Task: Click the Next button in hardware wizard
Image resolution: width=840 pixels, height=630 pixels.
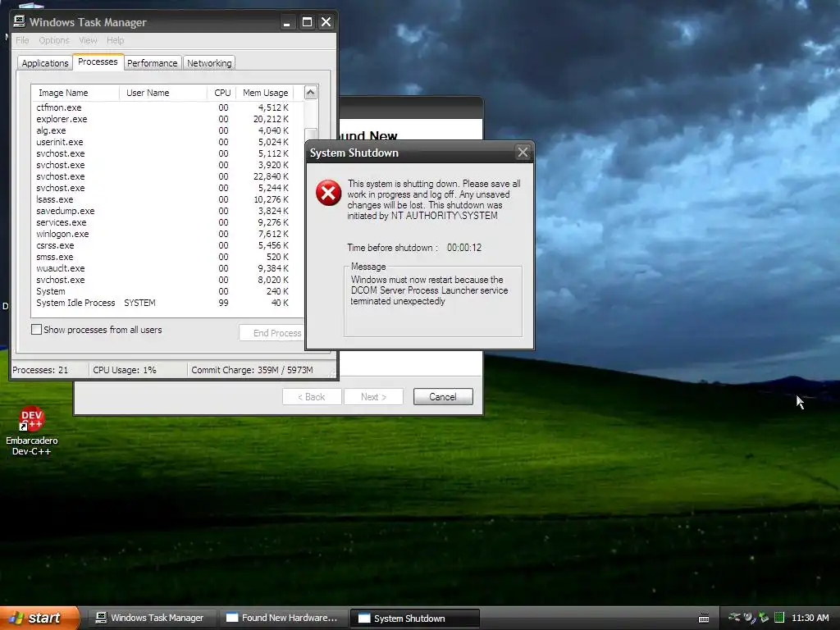Action: (373, 397)
